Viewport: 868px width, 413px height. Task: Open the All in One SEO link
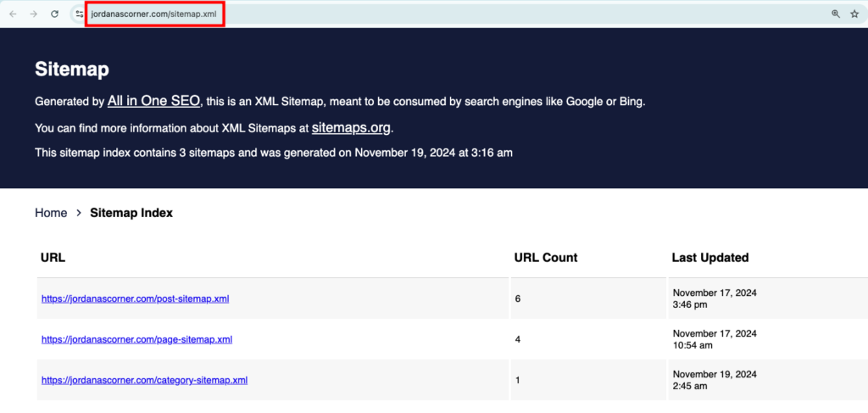click(153, 101)
